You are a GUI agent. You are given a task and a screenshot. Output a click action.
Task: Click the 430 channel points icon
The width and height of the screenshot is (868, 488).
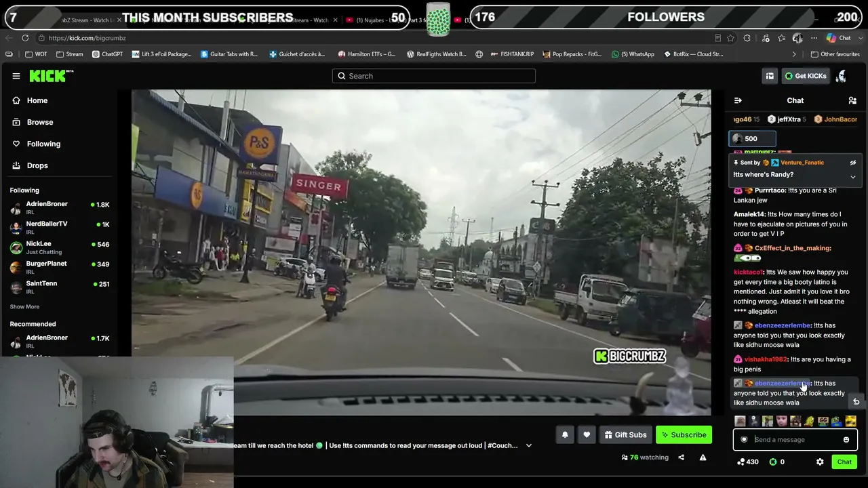point(741,462)
